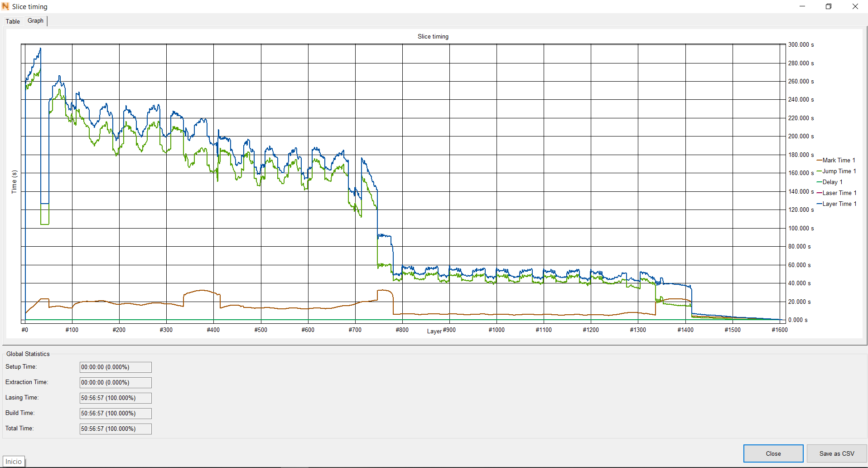Click the Build Time value field

pyautogui.click(x=116, y=414)
